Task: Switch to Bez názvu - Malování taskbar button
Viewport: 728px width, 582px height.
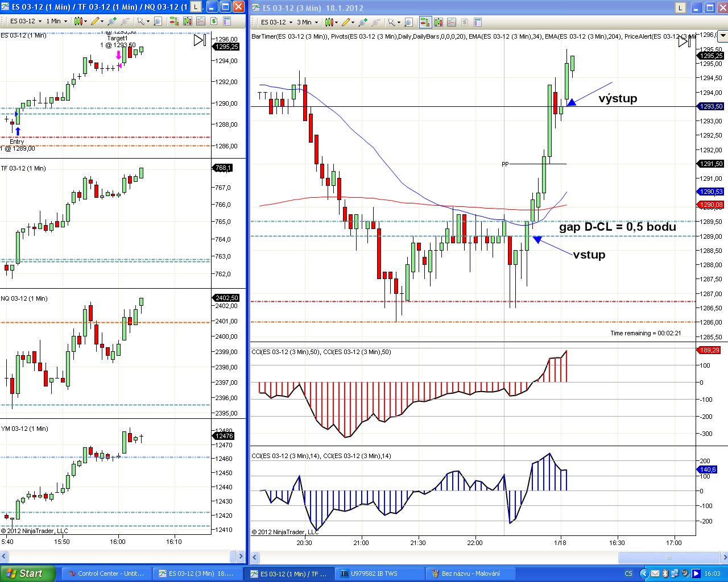Action: (471, 573)
